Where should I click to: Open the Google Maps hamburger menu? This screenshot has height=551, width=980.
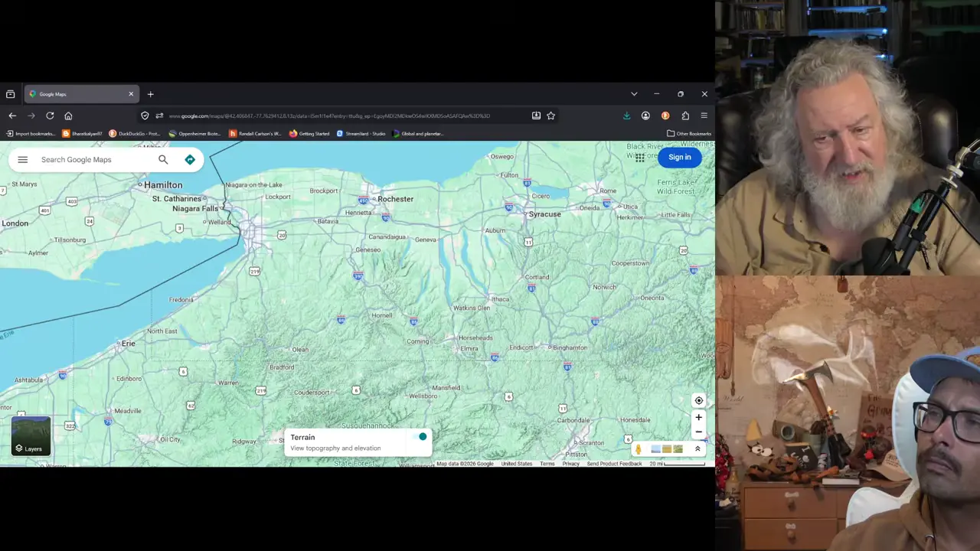click(x=22, y=159)
